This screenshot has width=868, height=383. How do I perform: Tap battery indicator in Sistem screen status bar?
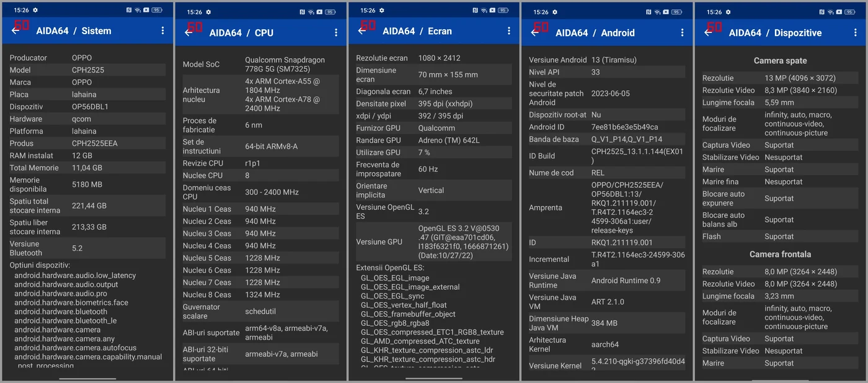[x=157, y=11]
